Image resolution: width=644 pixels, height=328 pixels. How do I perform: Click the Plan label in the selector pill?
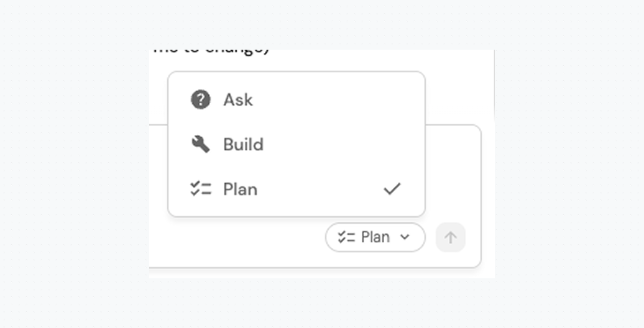[375, 237]
